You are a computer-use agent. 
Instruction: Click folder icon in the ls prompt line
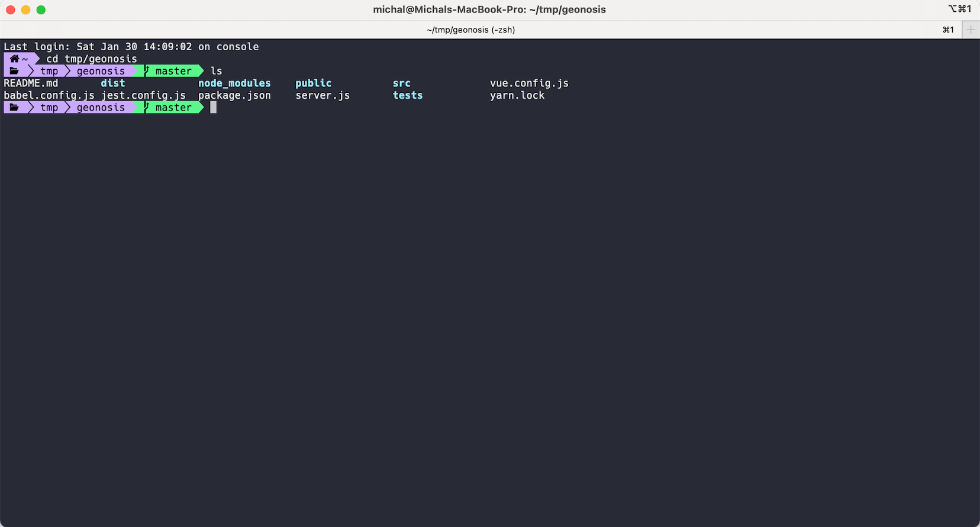[14, 71]
